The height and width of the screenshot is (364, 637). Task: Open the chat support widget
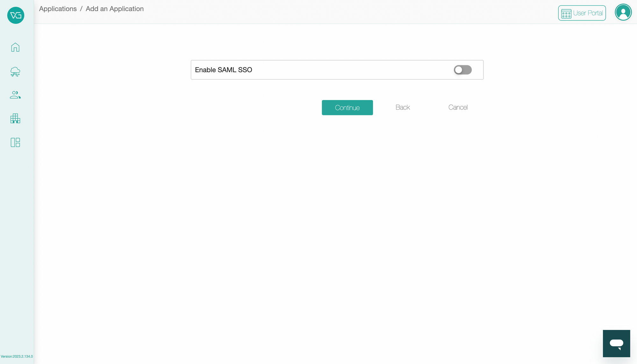(616, 343)
